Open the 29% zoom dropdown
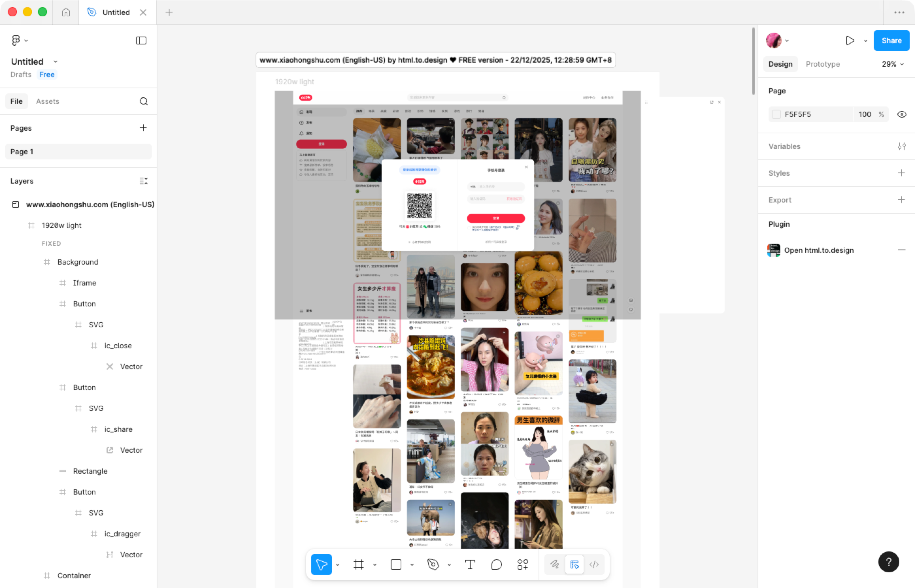 (x=892, y=64)
